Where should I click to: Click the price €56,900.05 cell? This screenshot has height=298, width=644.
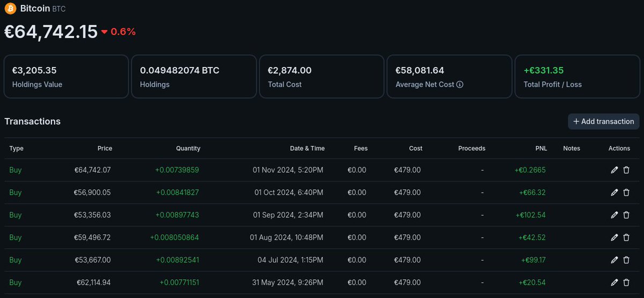click(92, 193)
